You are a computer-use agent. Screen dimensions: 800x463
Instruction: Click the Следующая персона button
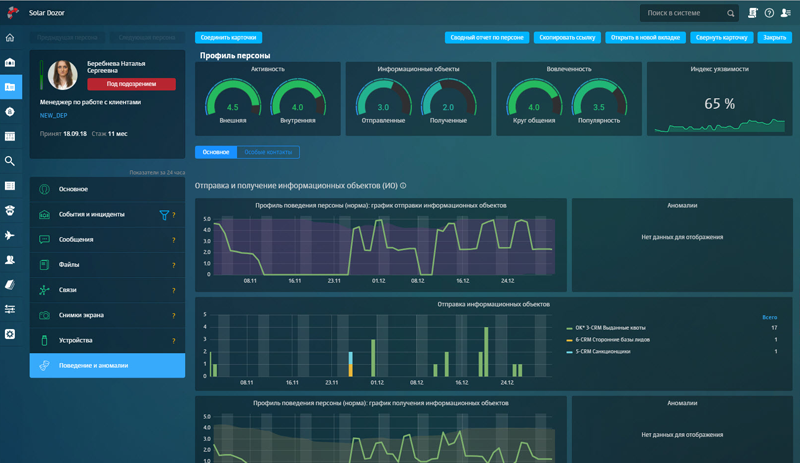pos(147,37)
